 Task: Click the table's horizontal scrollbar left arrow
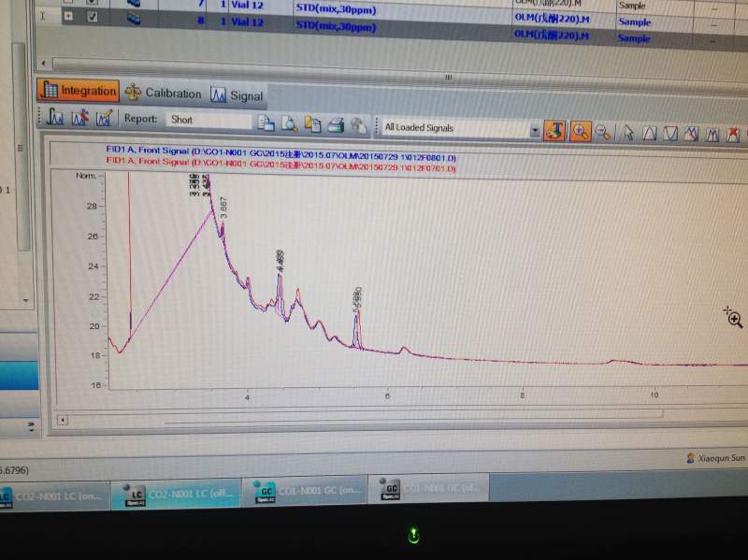tap(44, 63)
